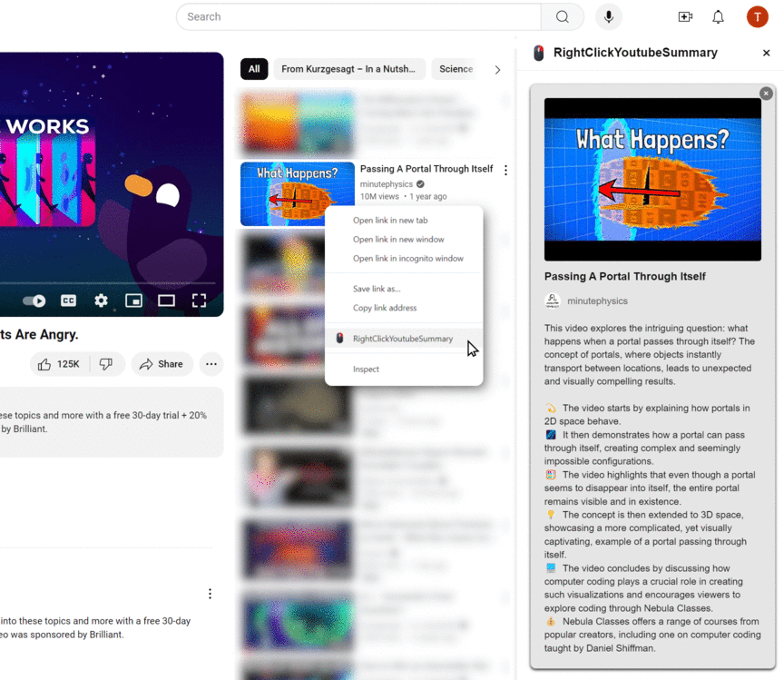Image resolution: width=784 pixels, height=680 pixels.
Task: Open Passing A Portal Through Itself title link
Action: coord(426,169)
